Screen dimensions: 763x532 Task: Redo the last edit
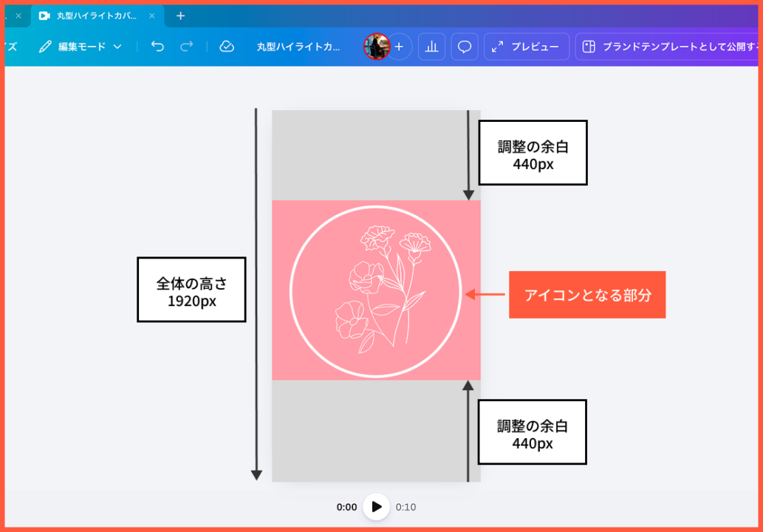[186, 46]
